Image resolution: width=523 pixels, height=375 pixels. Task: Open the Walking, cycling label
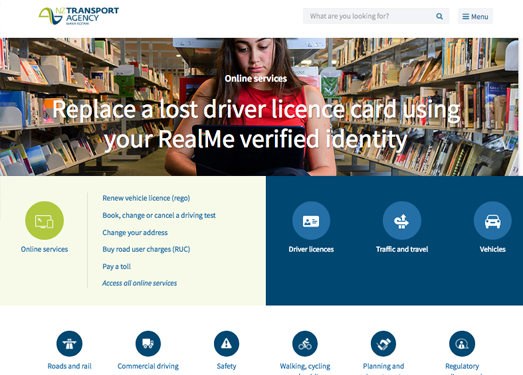[305, 366]
